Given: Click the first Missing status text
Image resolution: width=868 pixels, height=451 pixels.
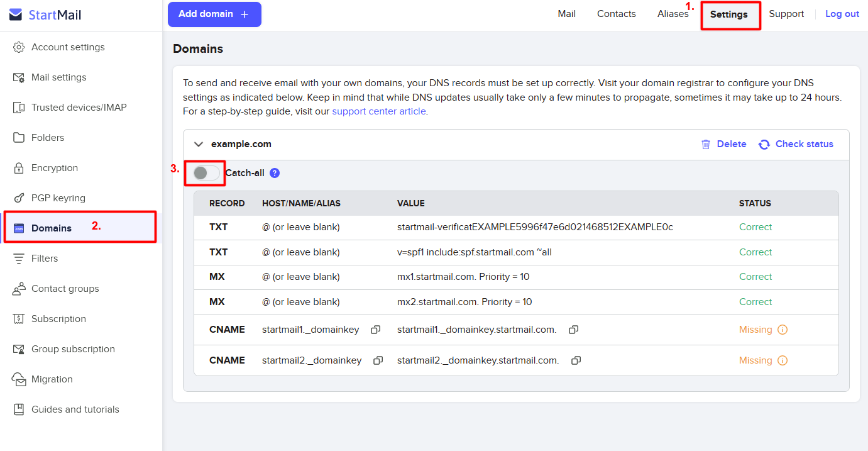Looking at the screenshot, I should (755, 330).
